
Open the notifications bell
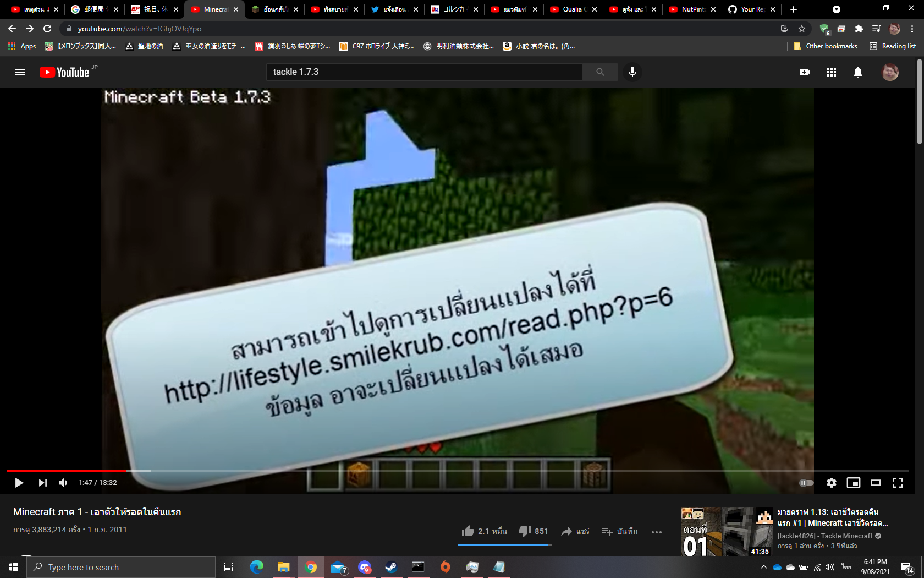coord(858,72)
